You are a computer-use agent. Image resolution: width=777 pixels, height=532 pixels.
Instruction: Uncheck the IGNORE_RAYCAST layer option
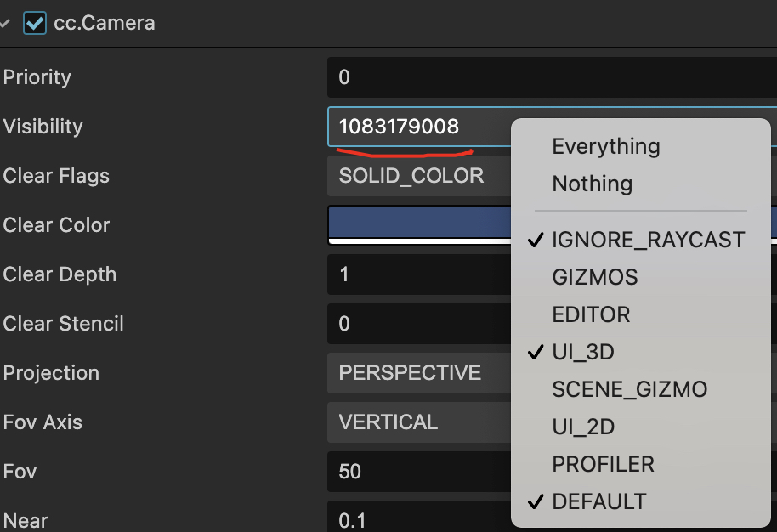coord(648,240)
